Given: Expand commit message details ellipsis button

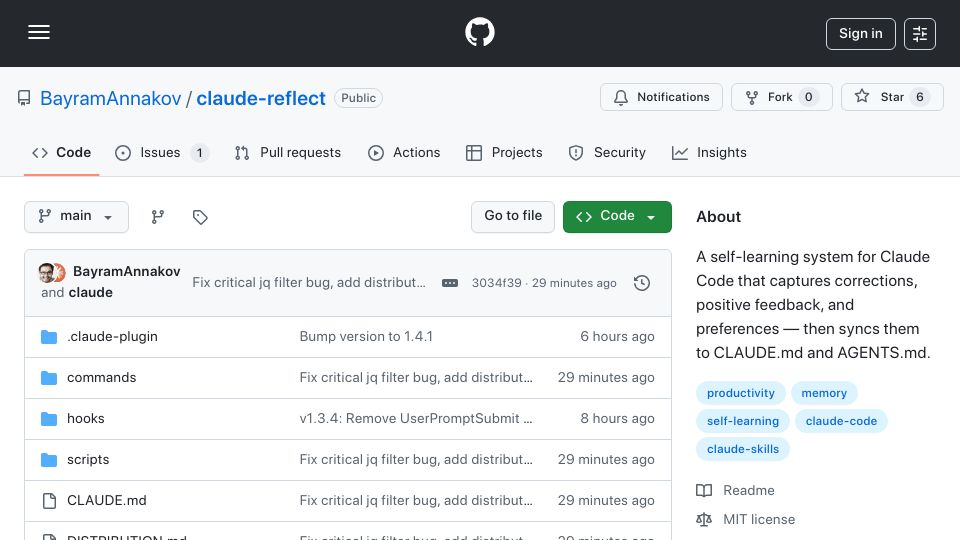Looking at the screenshot, I should pyautogui.click(x=450, y=283).
